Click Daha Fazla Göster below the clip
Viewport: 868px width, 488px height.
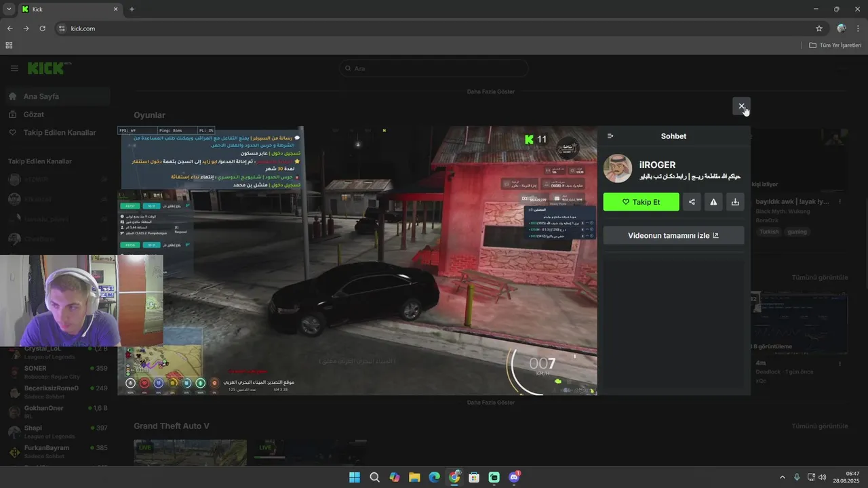pyautogui.click(x=491, y=403)
